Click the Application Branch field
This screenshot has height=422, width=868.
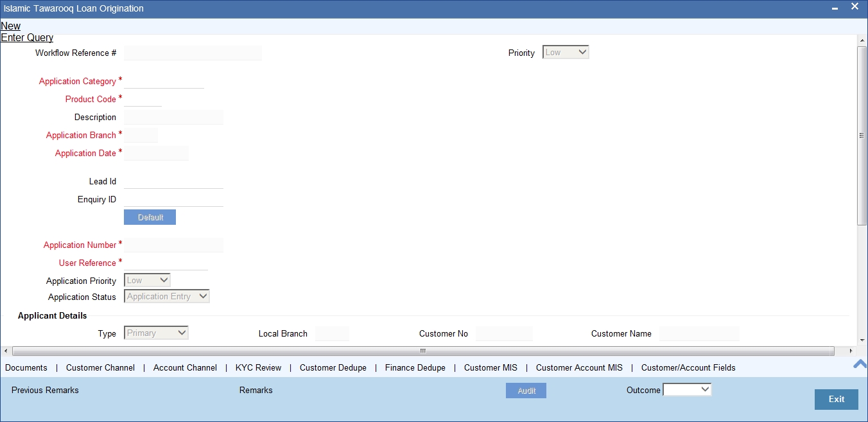pyautogui.click(x=141, y=135)
